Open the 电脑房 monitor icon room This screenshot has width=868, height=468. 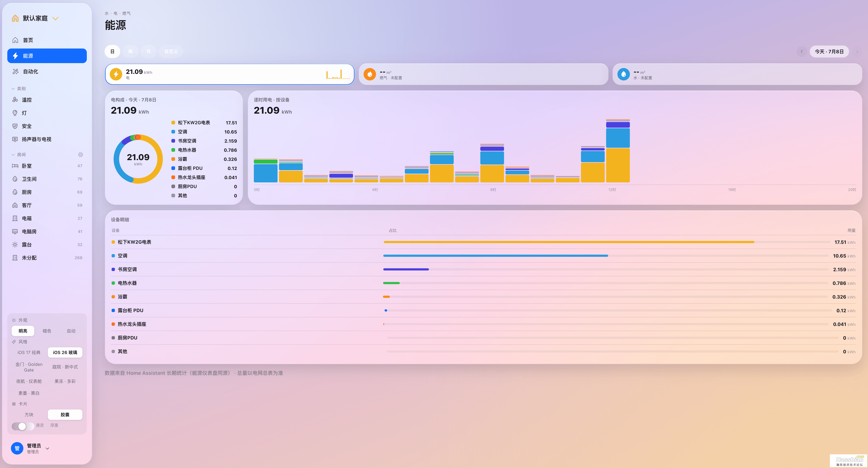tap(15, 231)
